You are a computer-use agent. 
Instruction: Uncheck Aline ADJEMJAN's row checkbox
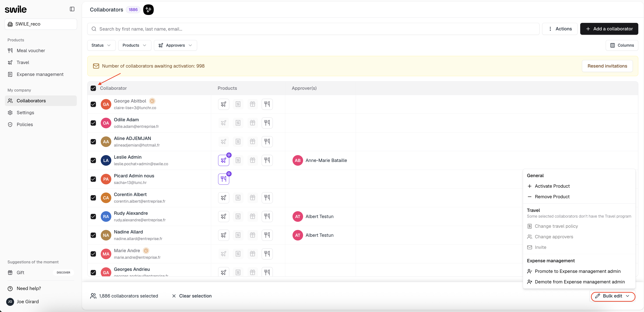[x=93, y=142]
